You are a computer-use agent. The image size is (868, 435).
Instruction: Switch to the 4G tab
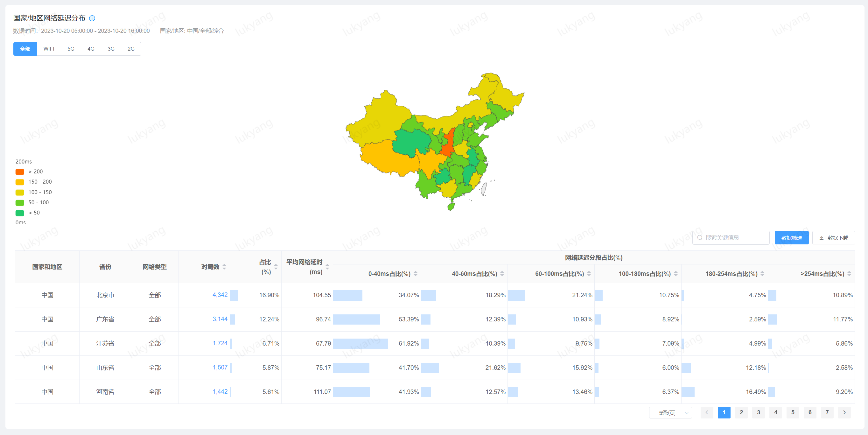[x=91, y=49]
